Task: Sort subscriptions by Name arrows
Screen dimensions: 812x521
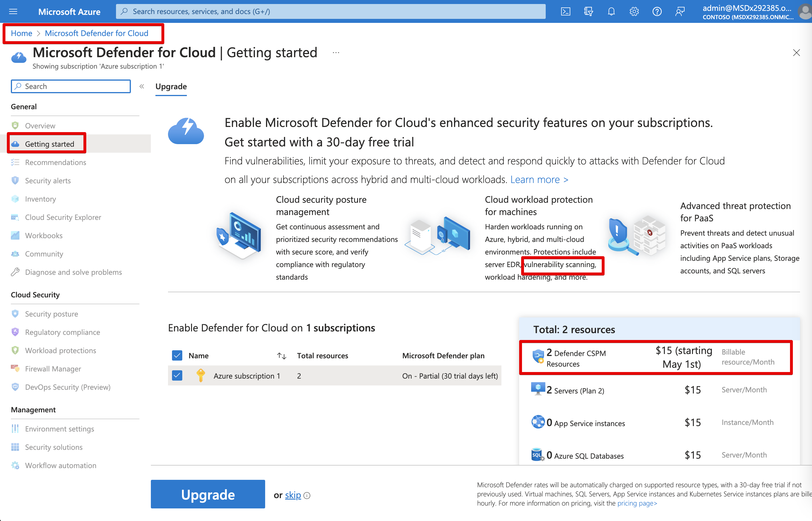Action: 282,355
